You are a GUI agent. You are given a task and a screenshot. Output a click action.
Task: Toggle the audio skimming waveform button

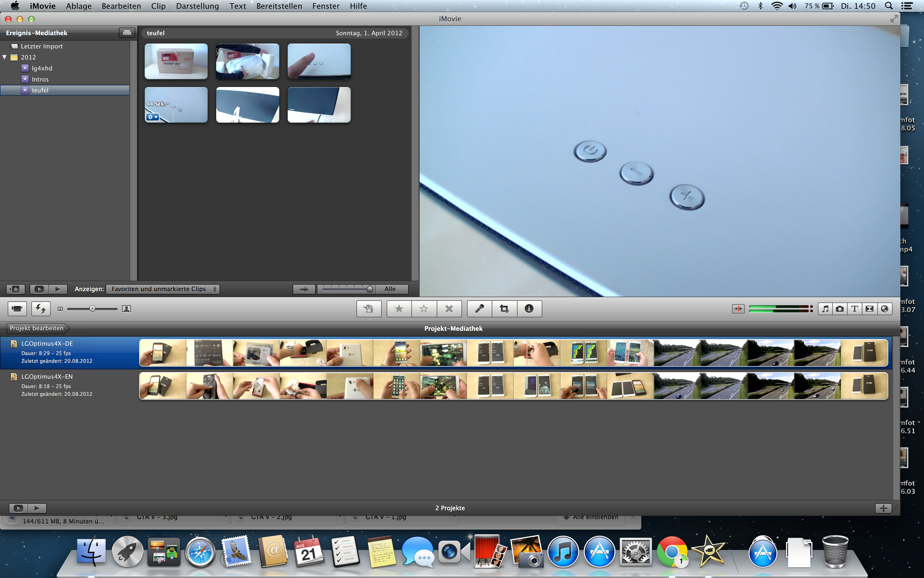tap(738, 309)
